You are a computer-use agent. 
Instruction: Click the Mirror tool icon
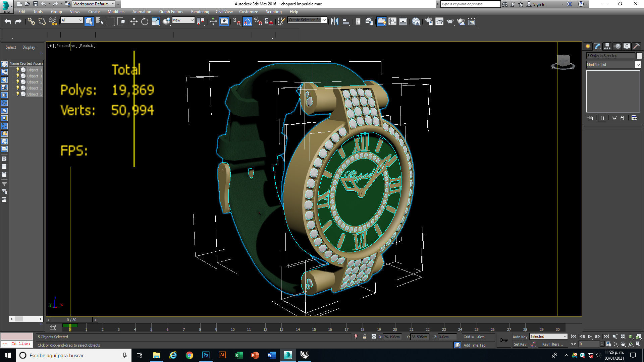tap(334, 21)
